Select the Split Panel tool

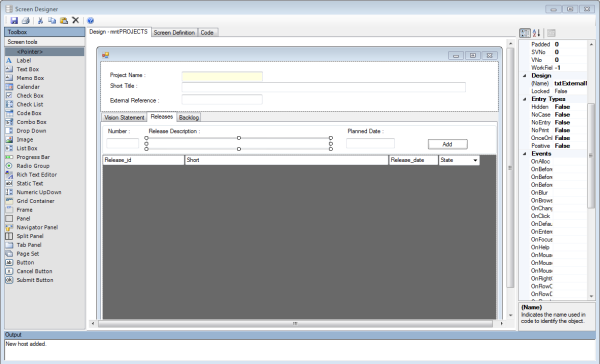tap(45, 237)
